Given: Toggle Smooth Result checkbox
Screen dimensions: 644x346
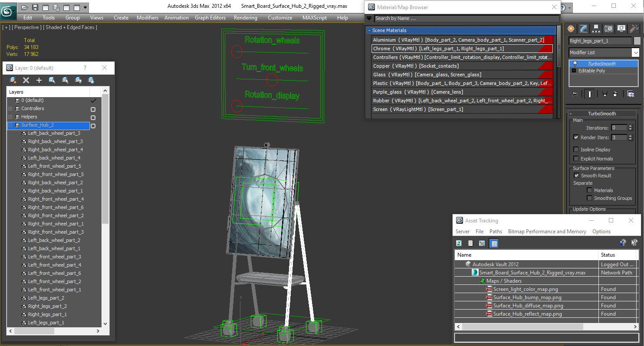Looking at the screenshot, I should (x=576, y=176).
